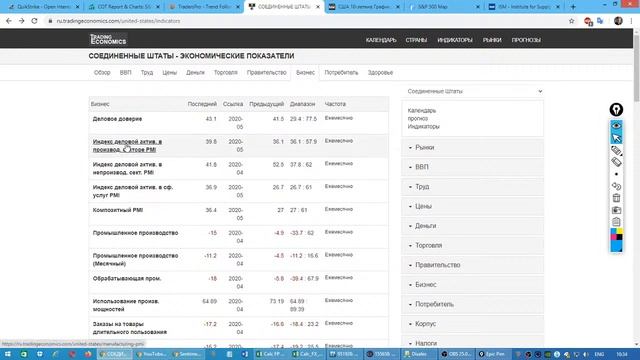640x360 pixels.
Task: Expand the Правительство sidebar section
Action: (x=473, y=265)
